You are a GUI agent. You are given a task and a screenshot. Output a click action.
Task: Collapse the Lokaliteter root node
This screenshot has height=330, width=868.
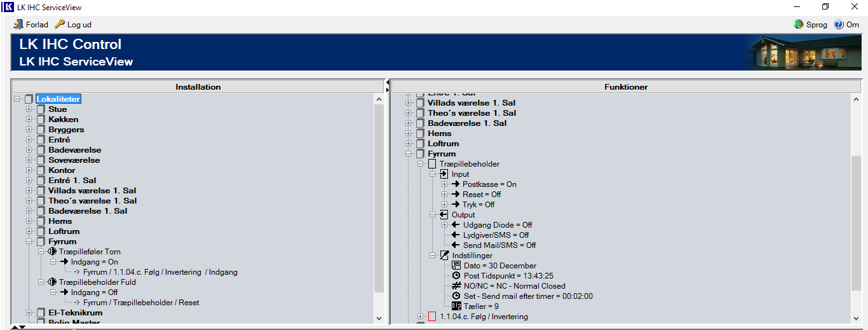pos(17,99)
